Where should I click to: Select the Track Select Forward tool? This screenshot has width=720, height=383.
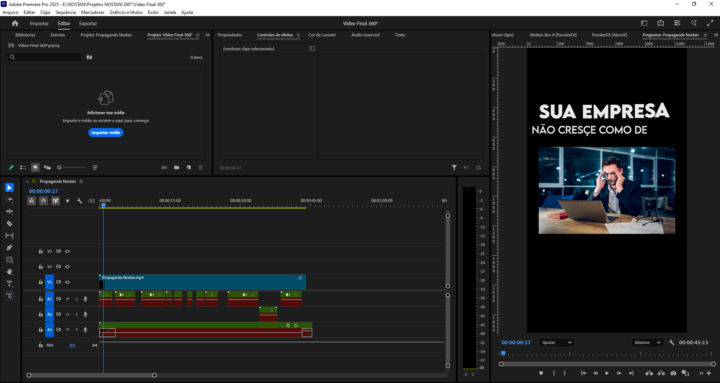(x=9, y=200)
